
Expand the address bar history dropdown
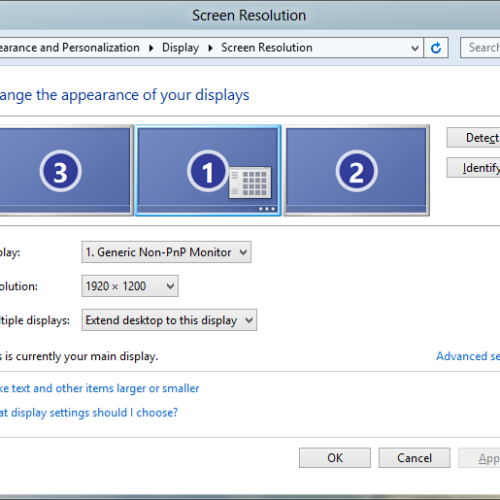pyautogui.click(x=415, y=48)
